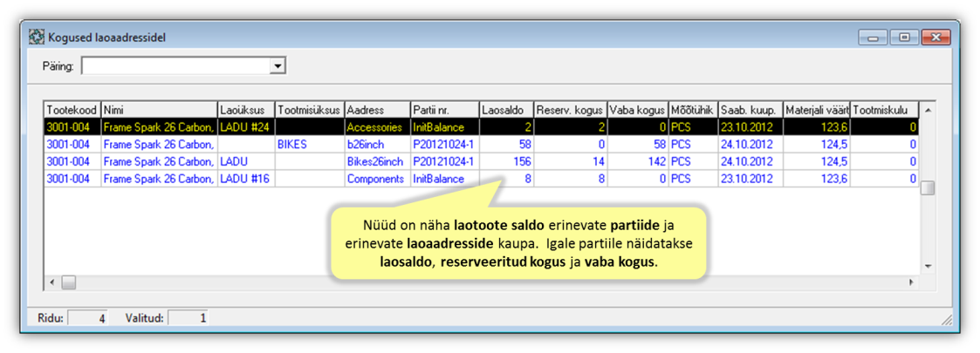Close the Kogused laoaadressidel window
This screenshot has width=980, height=353.
tap(935, 37)
